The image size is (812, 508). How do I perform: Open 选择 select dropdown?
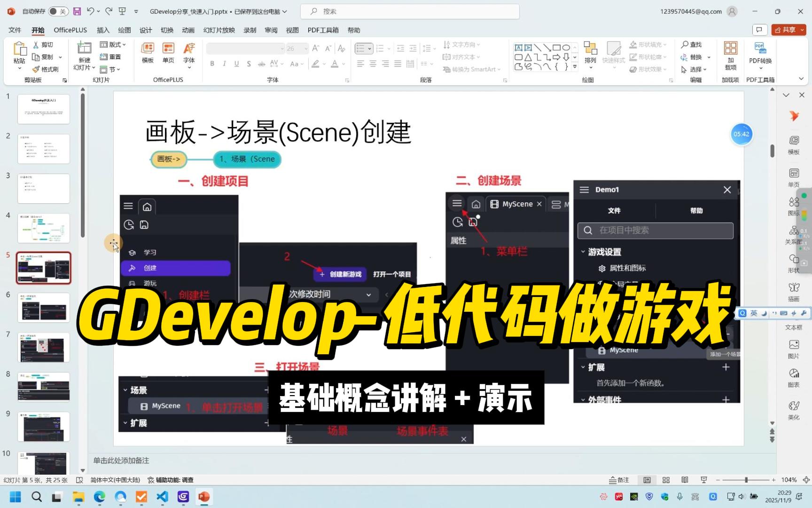tap(694, 69)
